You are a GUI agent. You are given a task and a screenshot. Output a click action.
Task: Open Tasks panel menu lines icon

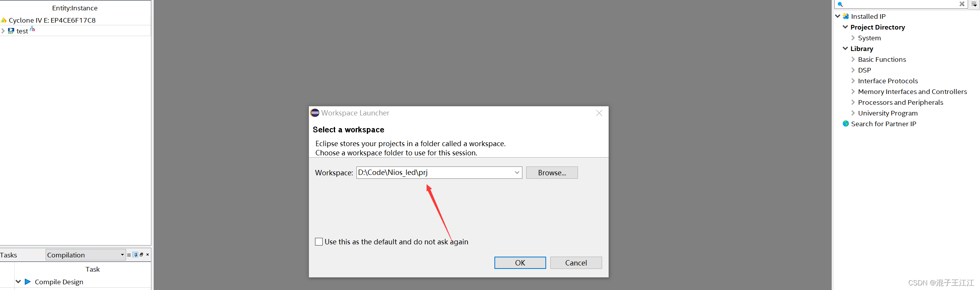[129, 255]
